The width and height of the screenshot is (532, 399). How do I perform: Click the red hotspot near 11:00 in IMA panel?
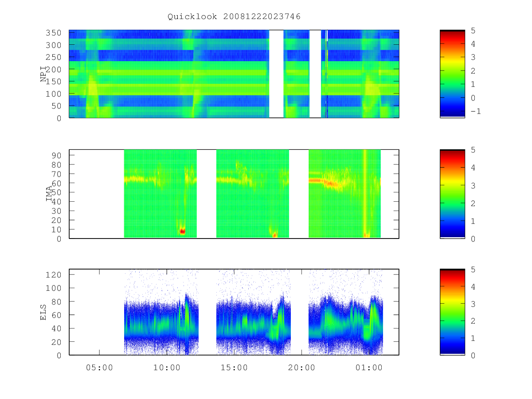(x=182, y=231)
